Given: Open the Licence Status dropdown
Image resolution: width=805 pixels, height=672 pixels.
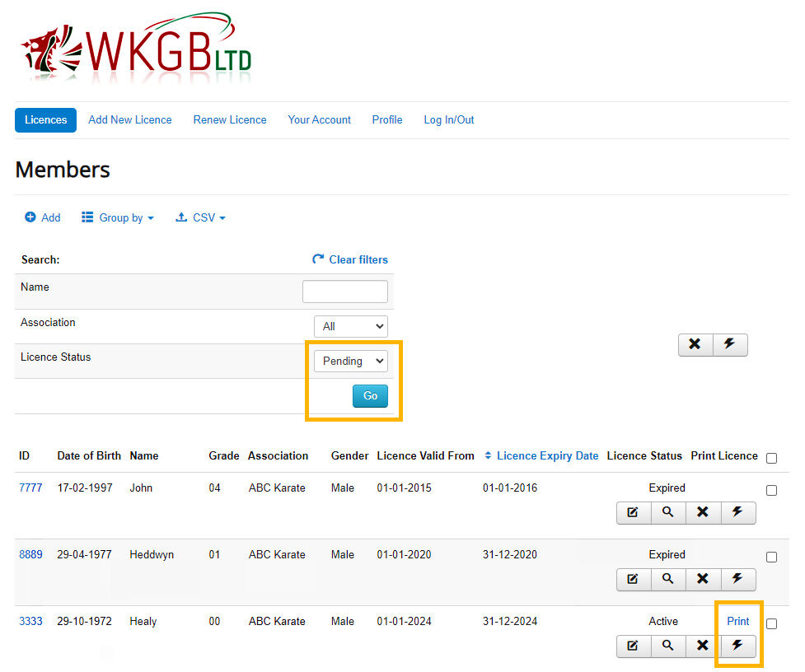Looking at the screenshot, I should [x=350, y=361].
